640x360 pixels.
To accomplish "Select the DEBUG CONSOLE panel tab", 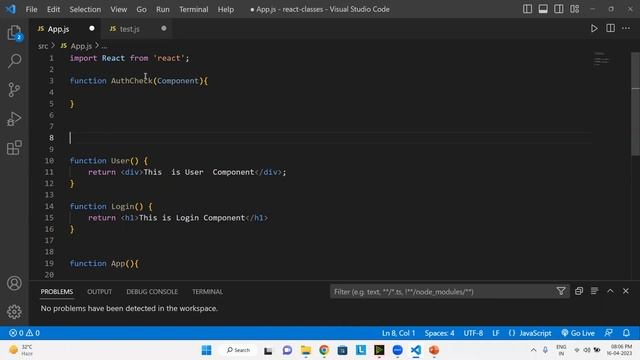I will (x=152, y=291).
